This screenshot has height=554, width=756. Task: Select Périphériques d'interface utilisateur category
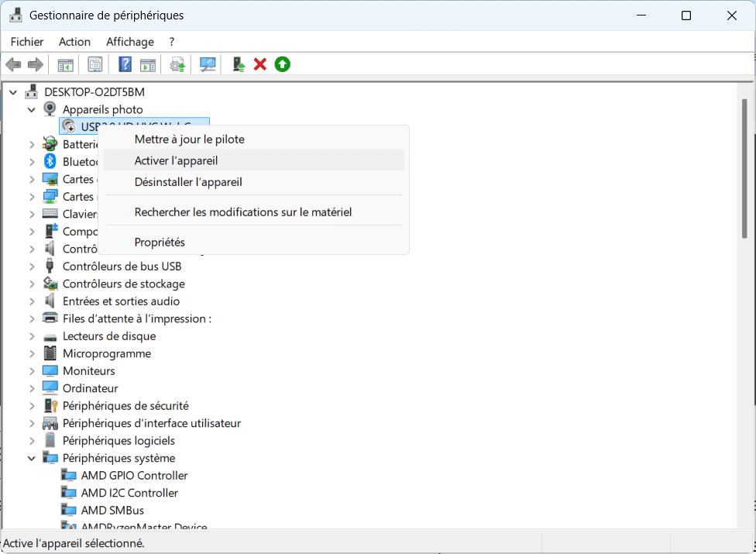click(x=151, y=423)
